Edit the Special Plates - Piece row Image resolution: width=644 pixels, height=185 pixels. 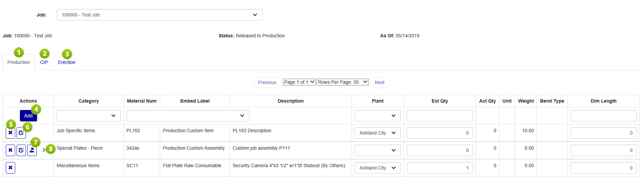21,150
